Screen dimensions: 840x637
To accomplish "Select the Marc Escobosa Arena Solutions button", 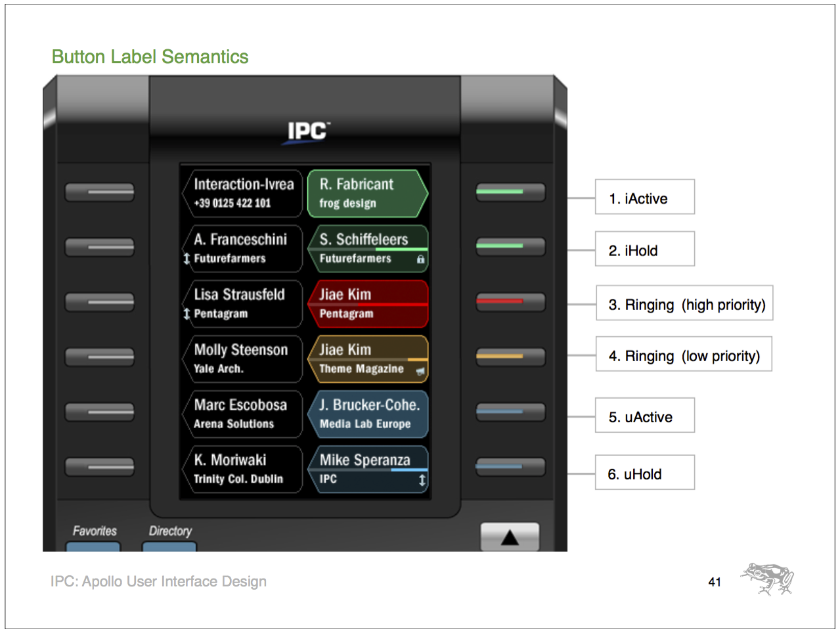I will 242,414.
